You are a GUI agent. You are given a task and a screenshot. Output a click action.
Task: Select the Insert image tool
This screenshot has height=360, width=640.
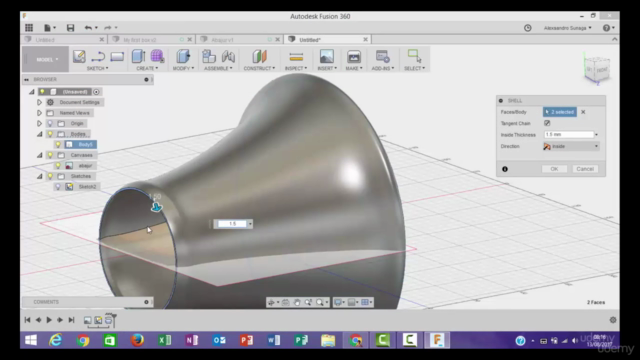(x=327, y=56)
